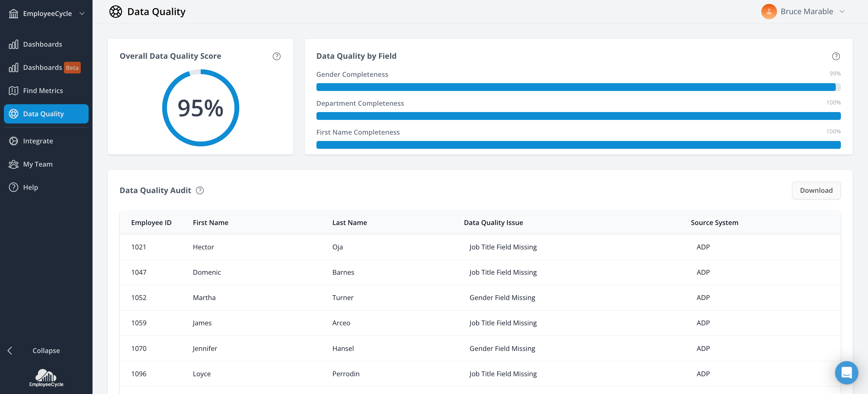This screenshot has width=868, height=394.
Task: Click the Dashboards bar chart icon
Action: [x=14, y=45]
